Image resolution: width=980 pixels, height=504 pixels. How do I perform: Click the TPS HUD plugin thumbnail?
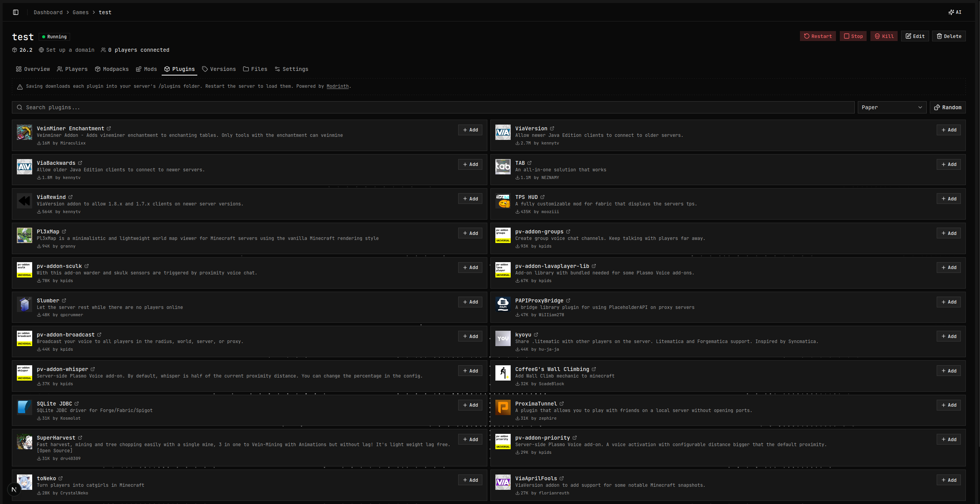point(503,201)
